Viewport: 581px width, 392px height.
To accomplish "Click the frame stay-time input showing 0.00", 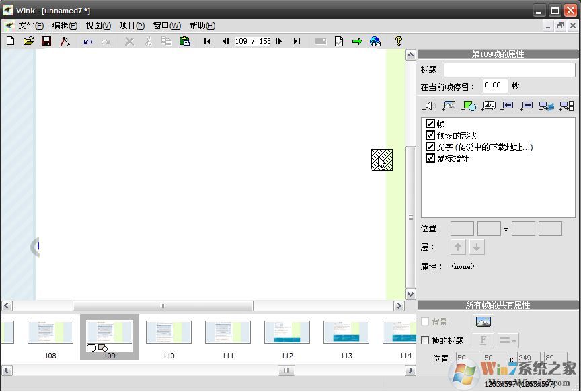I will point(495,85).
